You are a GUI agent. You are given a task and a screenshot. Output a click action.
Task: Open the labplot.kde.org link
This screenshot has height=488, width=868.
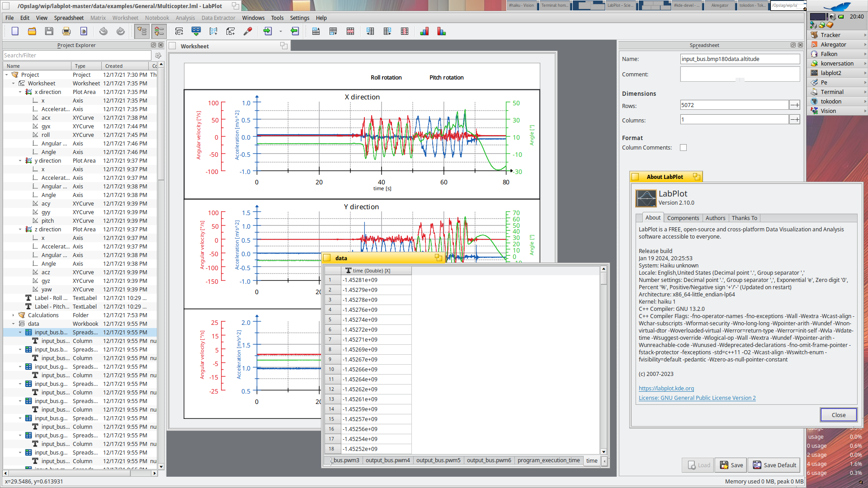click(666, 389)
